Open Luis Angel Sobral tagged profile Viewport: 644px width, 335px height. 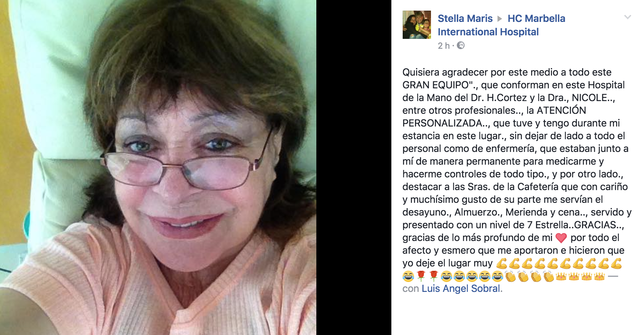[461, 288]
